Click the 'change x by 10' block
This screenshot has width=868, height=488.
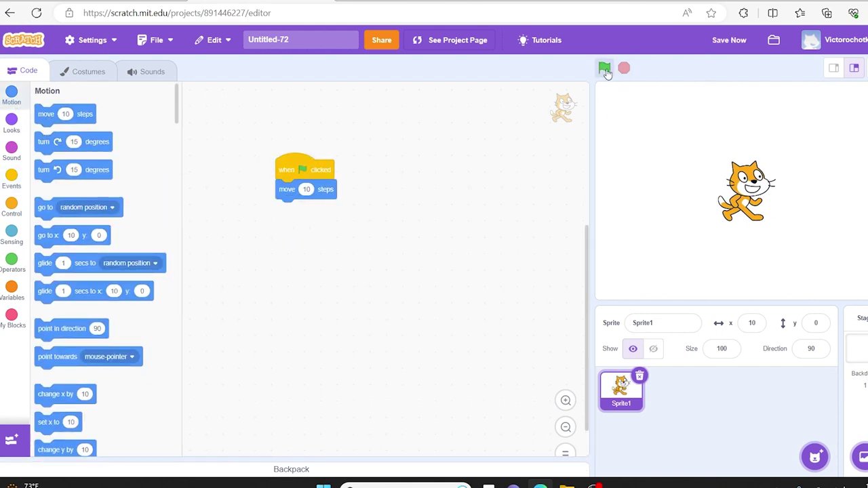tap(65, 394)
